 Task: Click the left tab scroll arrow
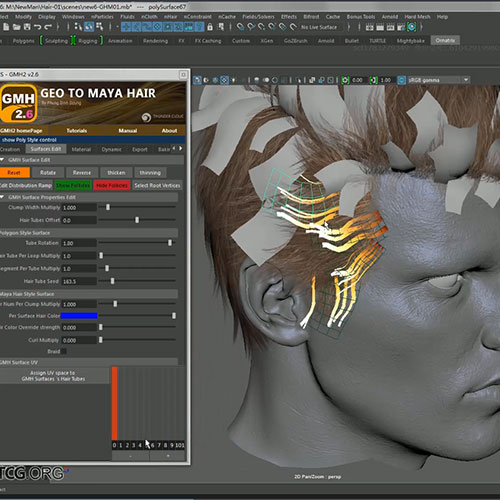[174, 148]
